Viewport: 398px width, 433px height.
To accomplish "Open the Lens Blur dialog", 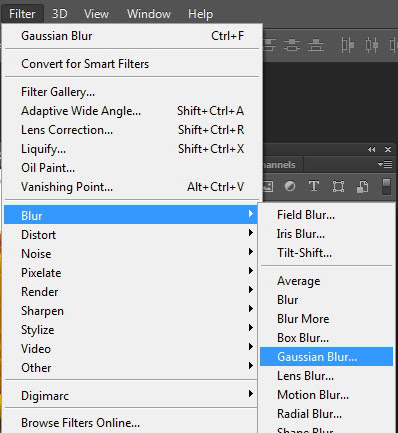I will [326, 376].
